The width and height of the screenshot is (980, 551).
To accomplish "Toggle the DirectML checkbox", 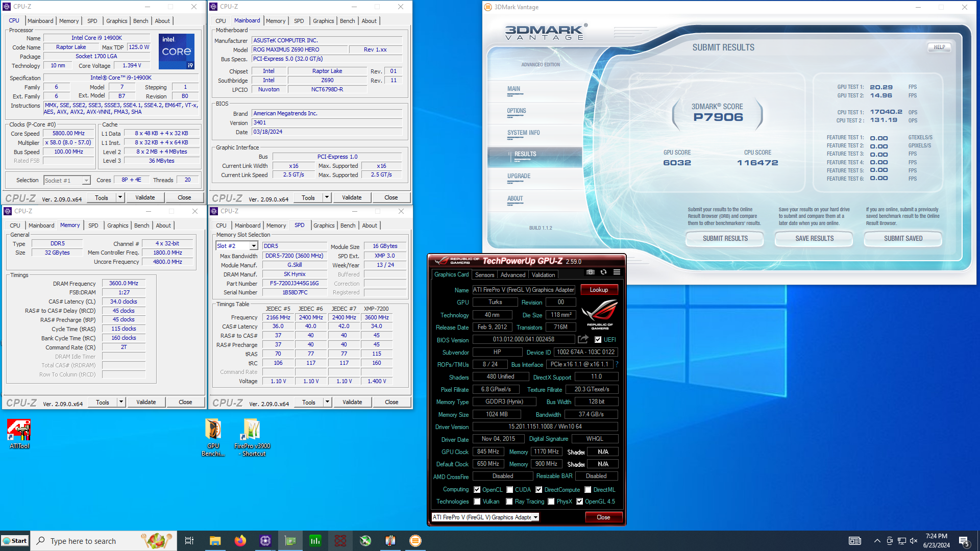I will point(588,490).
